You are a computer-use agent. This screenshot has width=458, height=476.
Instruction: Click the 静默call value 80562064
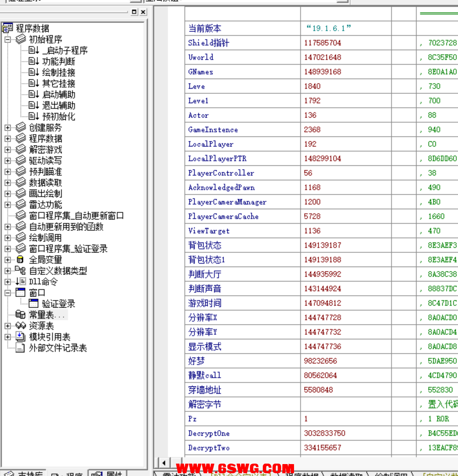tap(321, 375)
